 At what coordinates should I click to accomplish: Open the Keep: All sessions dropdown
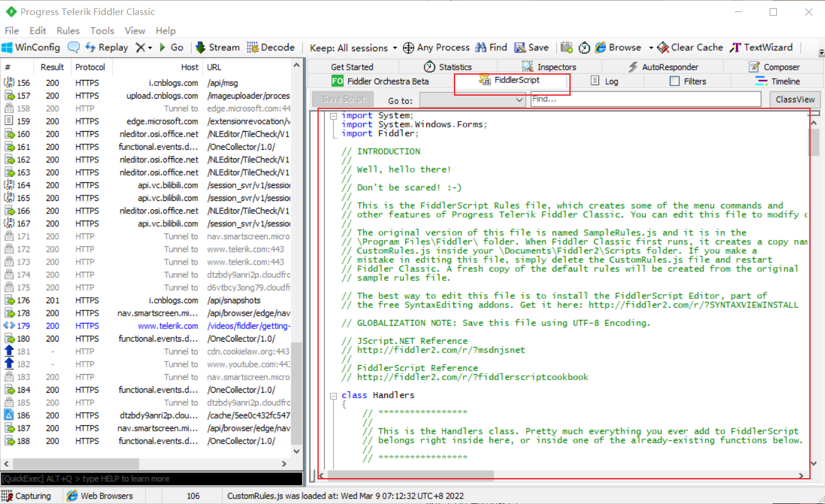tap(353, 48)
